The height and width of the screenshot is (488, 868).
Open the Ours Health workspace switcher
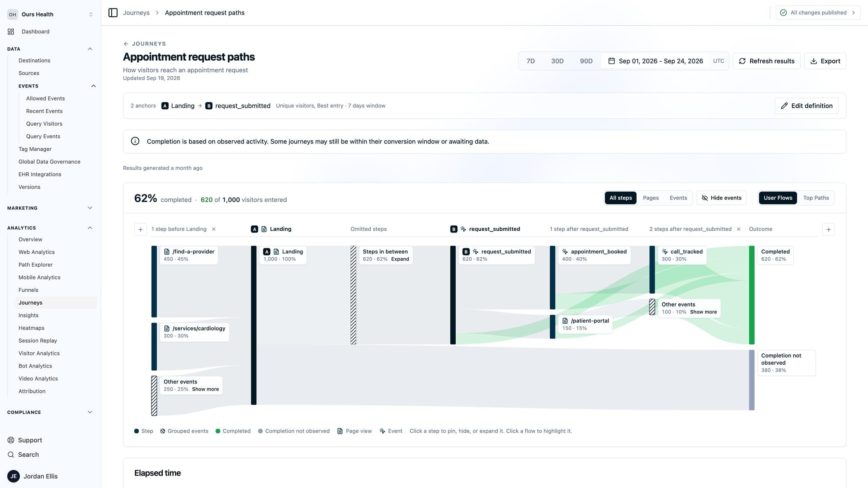[50, 14]
